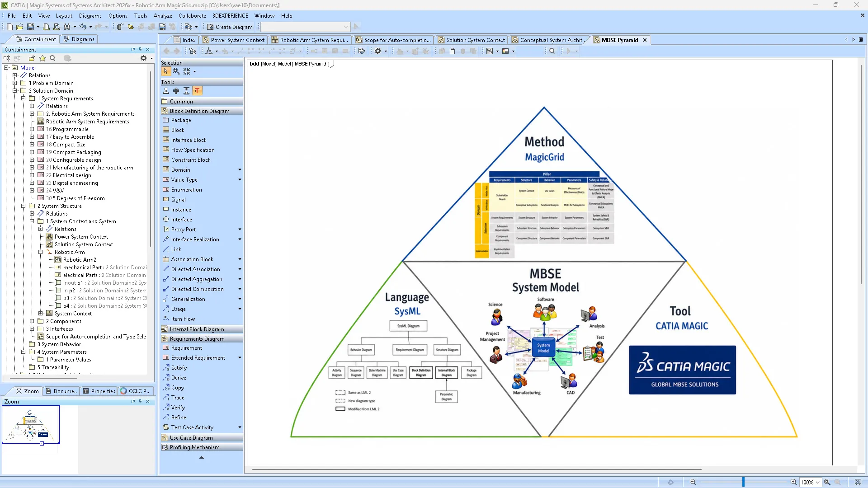
Task: Collapse the 2 Solution Domain tree node
Action: tap(14, 91)
